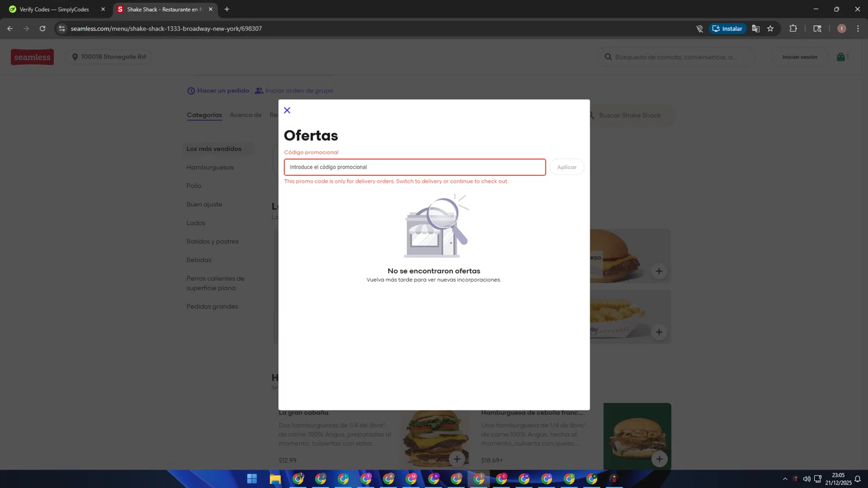Click the site information icon in address bar
Screen dimensions: 868x488
[x=62, y=28]
